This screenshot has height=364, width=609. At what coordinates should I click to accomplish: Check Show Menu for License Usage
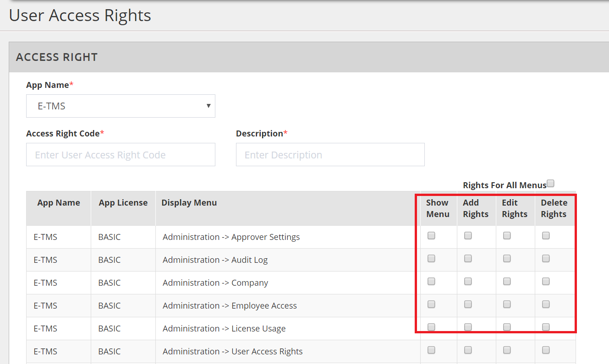(x=431, y=327)
